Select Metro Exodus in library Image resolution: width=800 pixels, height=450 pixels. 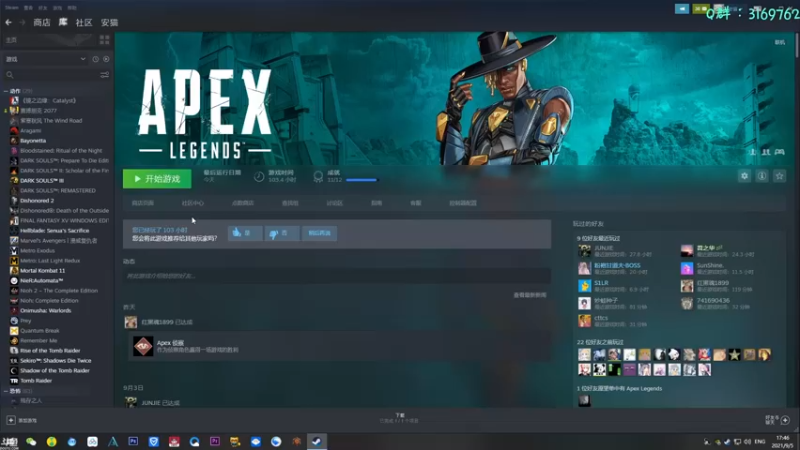[x=37, y=251]
